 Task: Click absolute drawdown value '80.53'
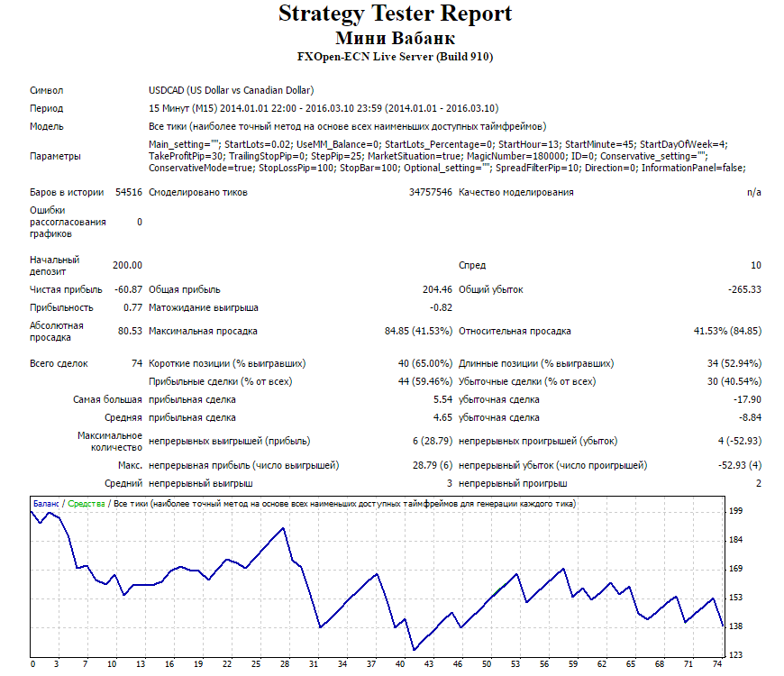[130, 331]
